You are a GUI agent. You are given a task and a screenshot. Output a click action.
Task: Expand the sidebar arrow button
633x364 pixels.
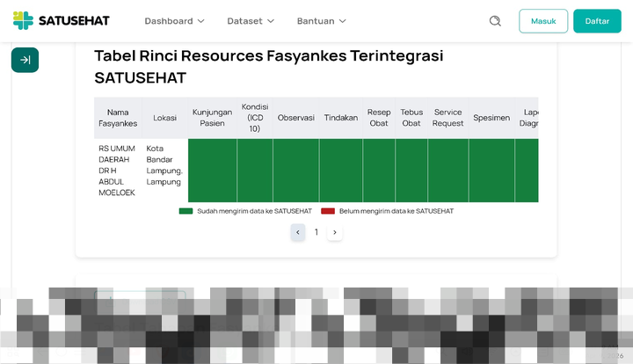25,60
